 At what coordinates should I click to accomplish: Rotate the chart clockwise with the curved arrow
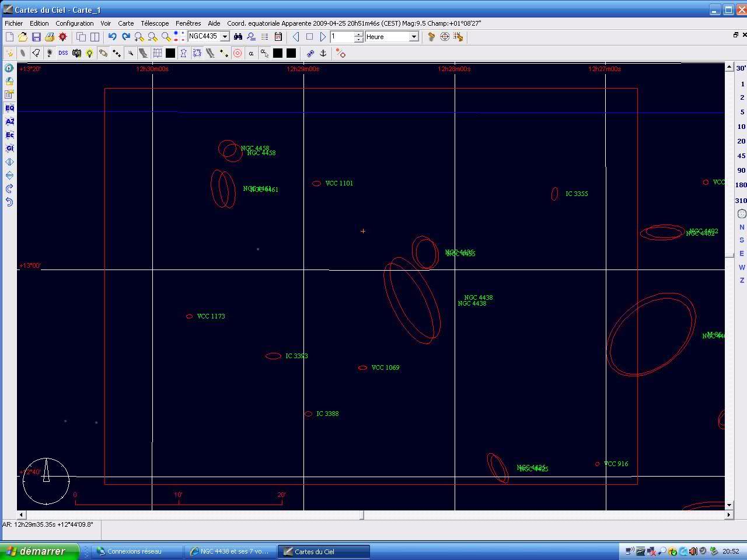click(9, 188)
